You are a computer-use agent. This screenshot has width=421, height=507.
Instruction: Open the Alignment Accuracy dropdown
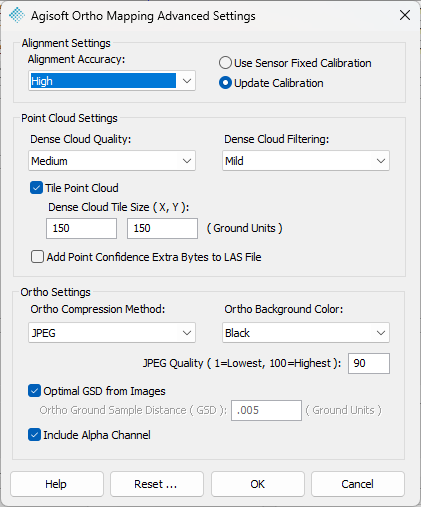[x=112, y=81]
